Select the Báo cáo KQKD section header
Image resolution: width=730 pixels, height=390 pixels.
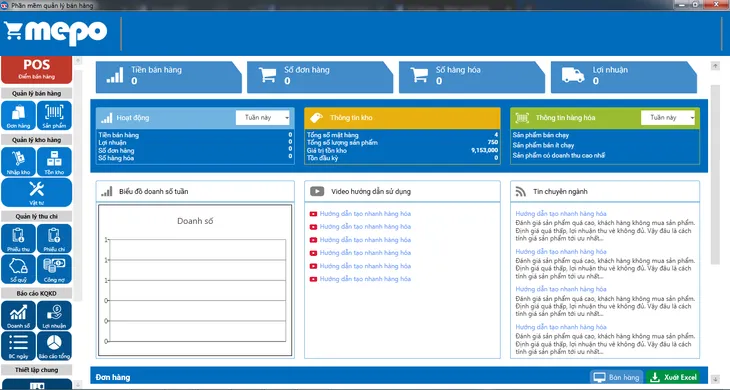pos(36,294)
